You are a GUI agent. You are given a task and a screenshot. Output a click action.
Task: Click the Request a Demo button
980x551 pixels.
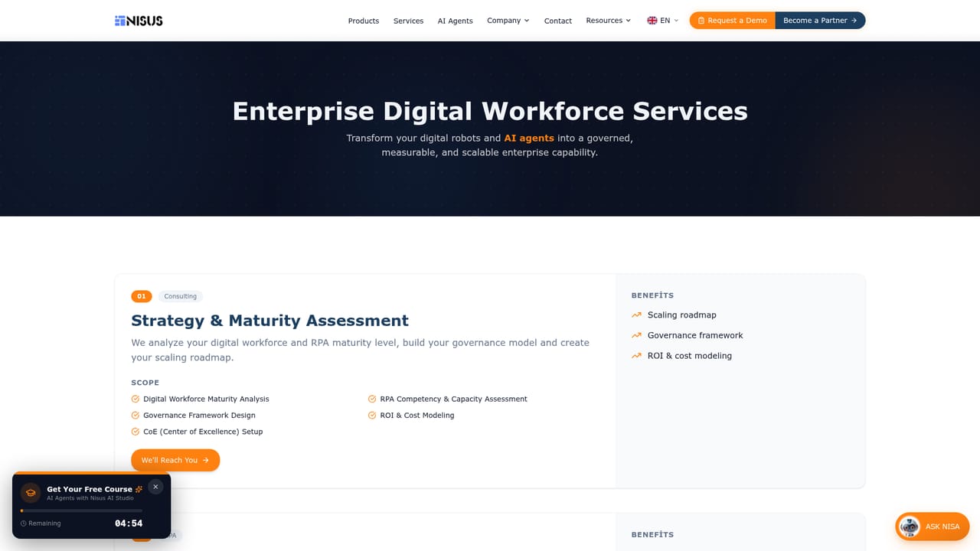(733, 21)
